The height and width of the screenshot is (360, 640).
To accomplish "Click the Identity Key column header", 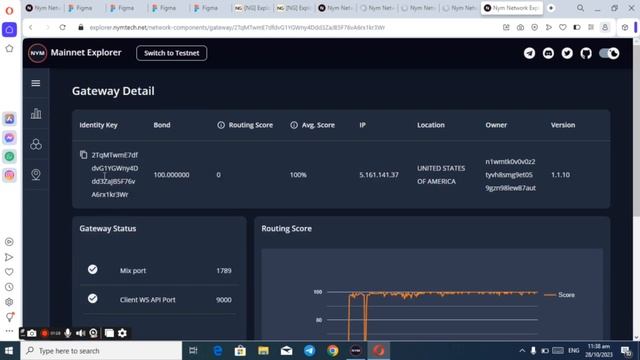I will 98,125.
